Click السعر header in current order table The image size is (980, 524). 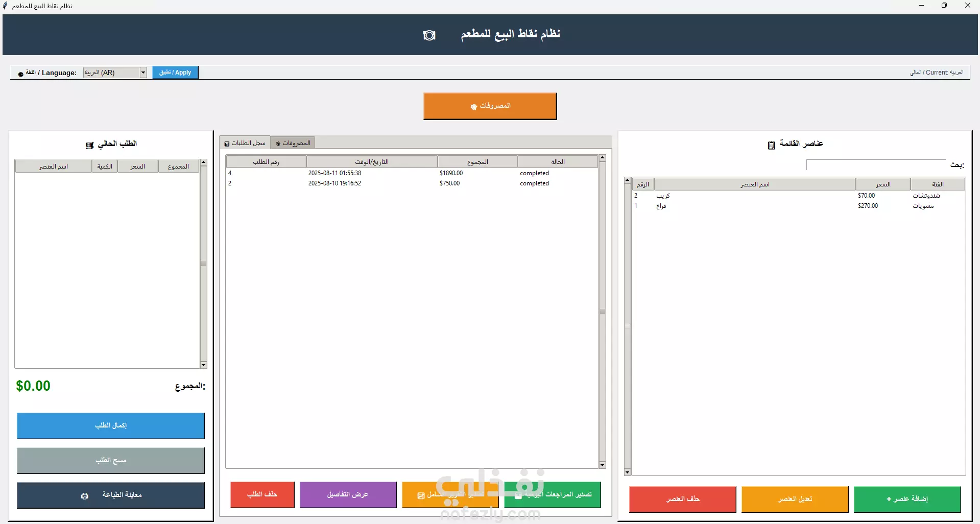[x=138, y=166]
